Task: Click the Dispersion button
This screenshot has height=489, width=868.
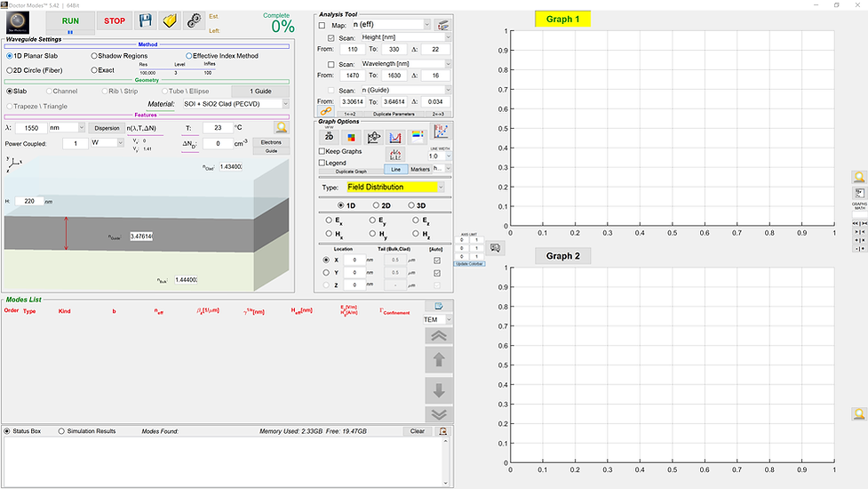Action: tap(107, 128)
